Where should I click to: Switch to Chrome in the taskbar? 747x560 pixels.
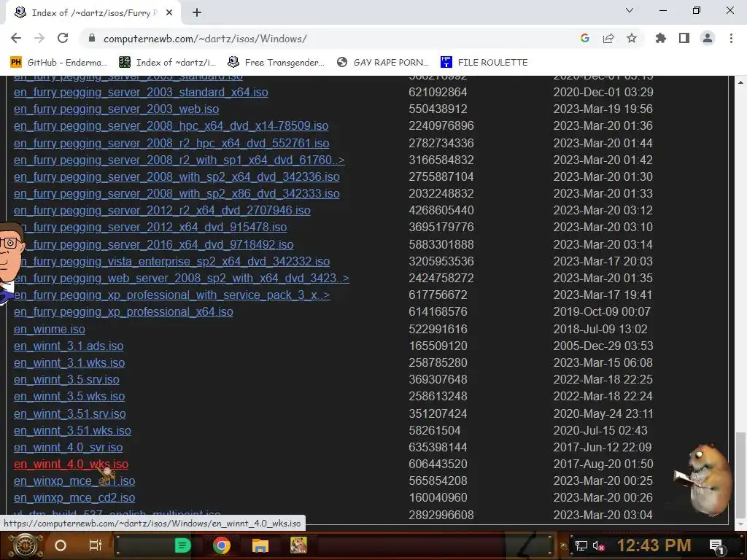click(x=222, y=545)
